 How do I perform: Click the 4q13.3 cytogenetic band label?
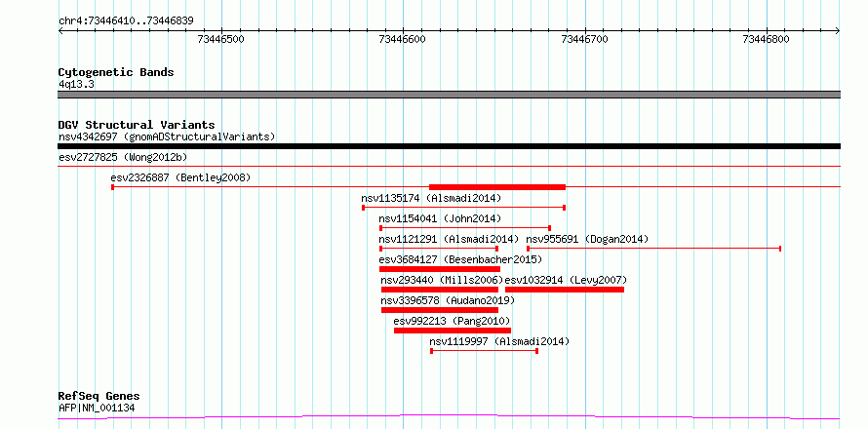[x=76, y=84]
